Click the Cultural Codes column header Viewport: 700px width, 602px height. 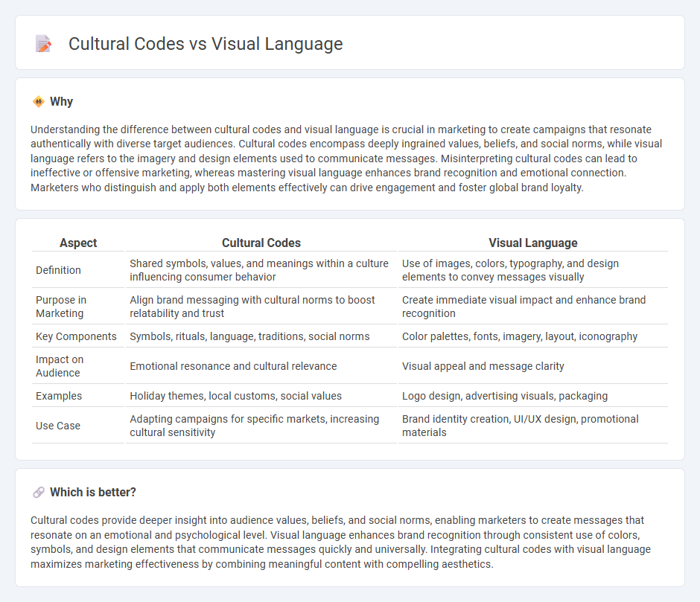261,243
